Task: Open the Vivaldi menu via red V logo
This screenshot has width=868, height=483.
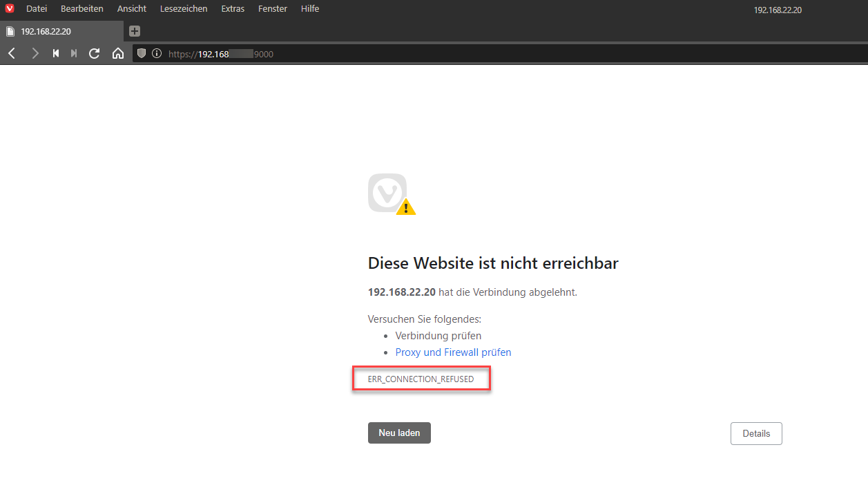Action: (9, 8)
